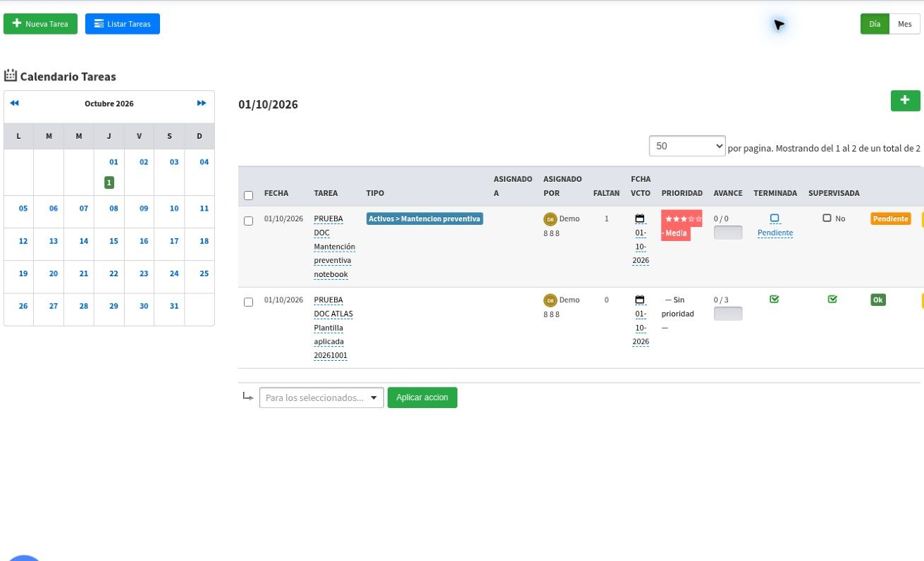Image resolution: width=924 pixels, height=561 pixels.
Task: Open due date calendar icon for notebook task
Action: (x=640, y=218)
